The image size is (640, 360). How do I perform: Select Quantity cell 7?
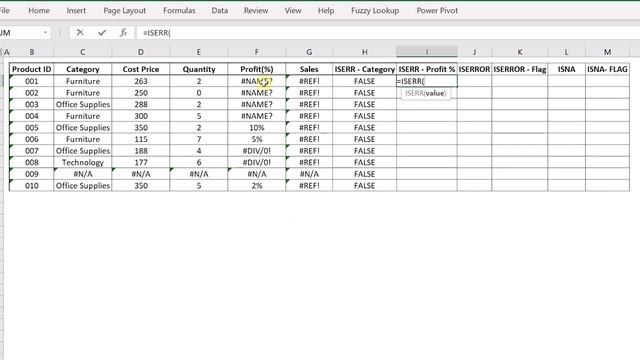click(x=198, y=139)
